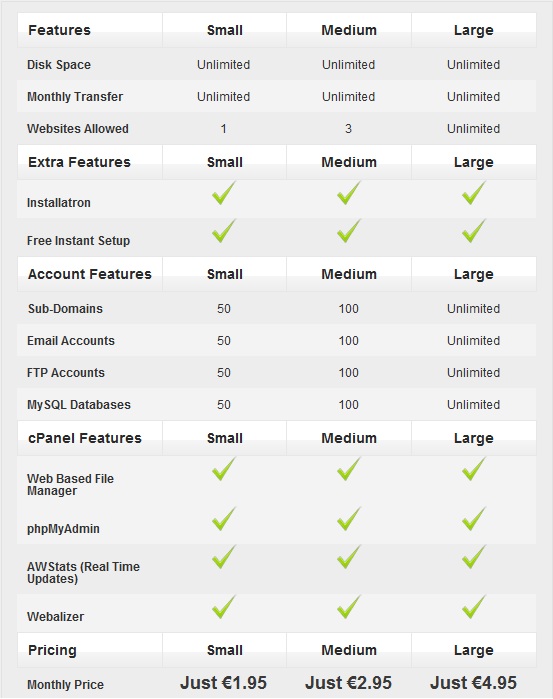The width and height of the screenshot is (553, 699).
Task: Click the AWStats checkmark under Large
Action: tap(474, 557)
